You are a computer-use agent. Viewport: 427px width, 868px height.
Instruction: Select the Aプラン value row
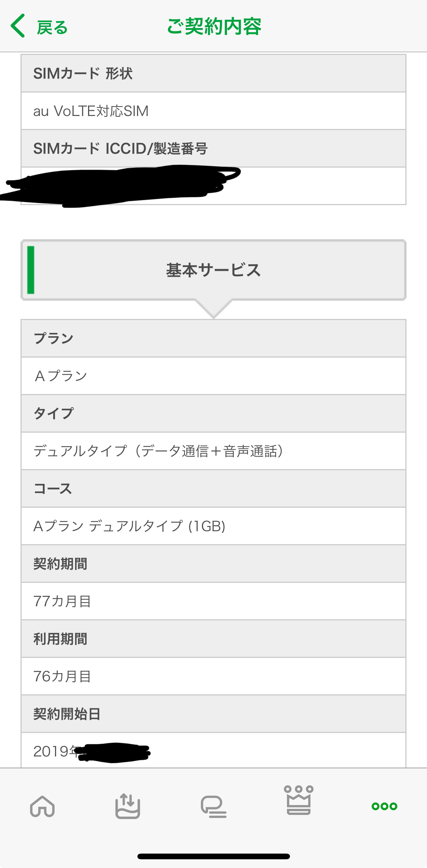point(213,376)
